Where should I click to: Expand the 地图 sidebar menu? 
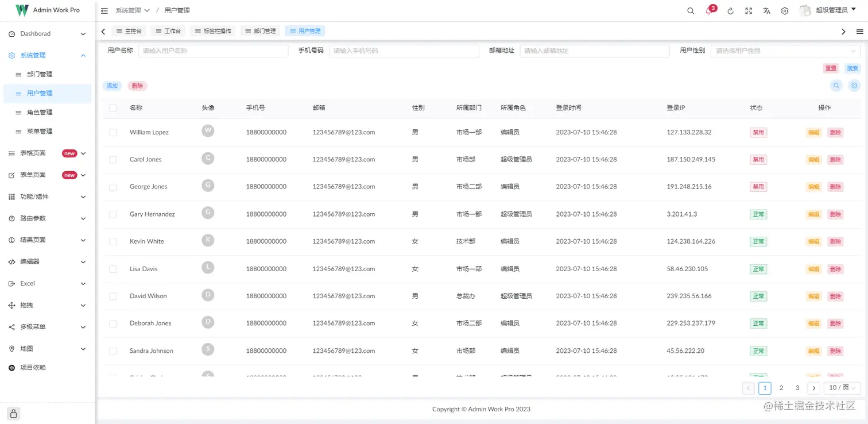(47, 349)
